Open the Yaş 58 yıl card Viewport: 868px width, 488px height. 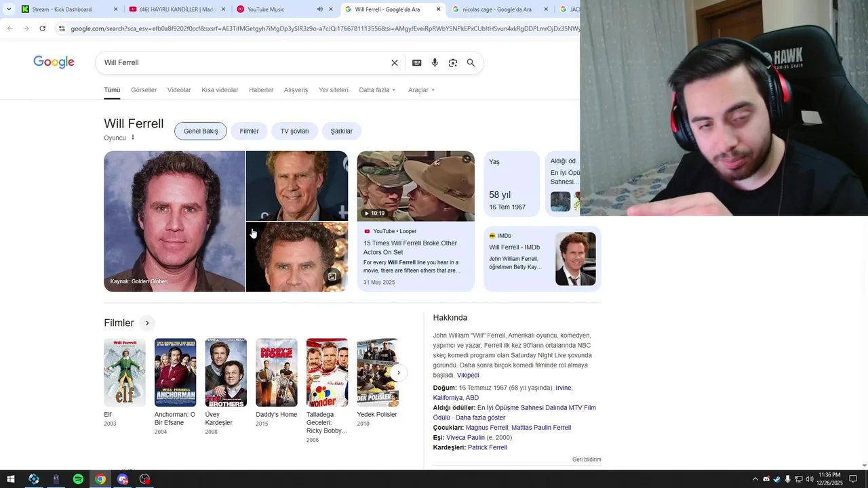[512, 184]
